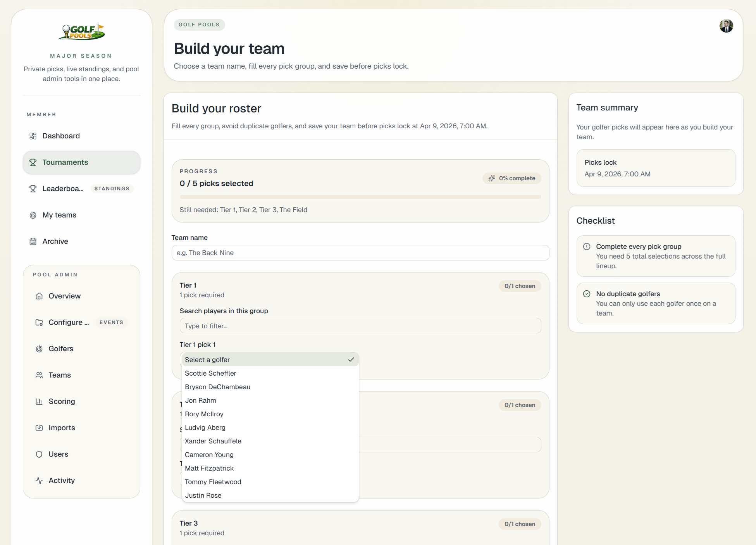Open the user profile avatar
The image size is (756, 545).
(x=726, y=26)
